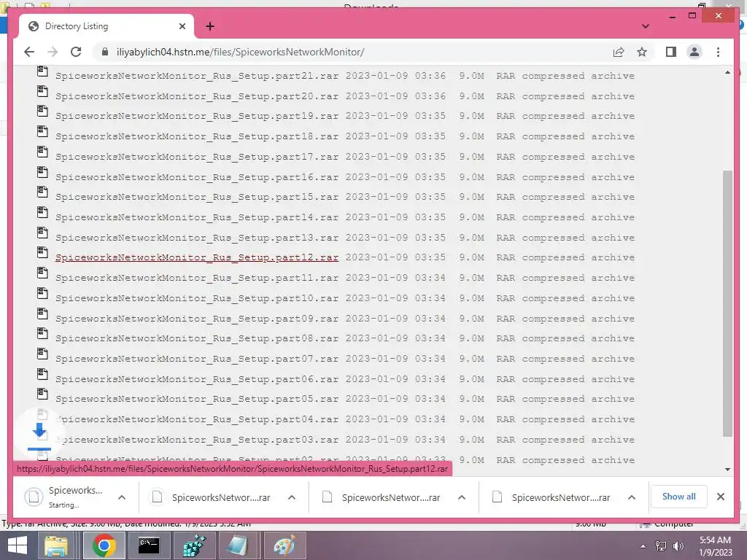Image resolution: width=747 pixels, height=560 pixels.
Task: Select the part09.rar file name
Action: (x=197, y=319)
